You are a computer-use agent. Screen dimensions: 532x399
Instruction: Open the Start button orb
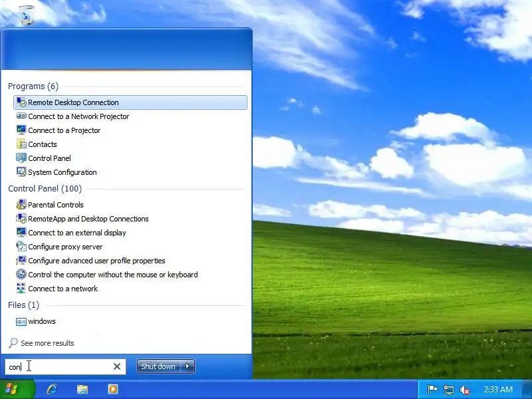(x=12, y=389)
